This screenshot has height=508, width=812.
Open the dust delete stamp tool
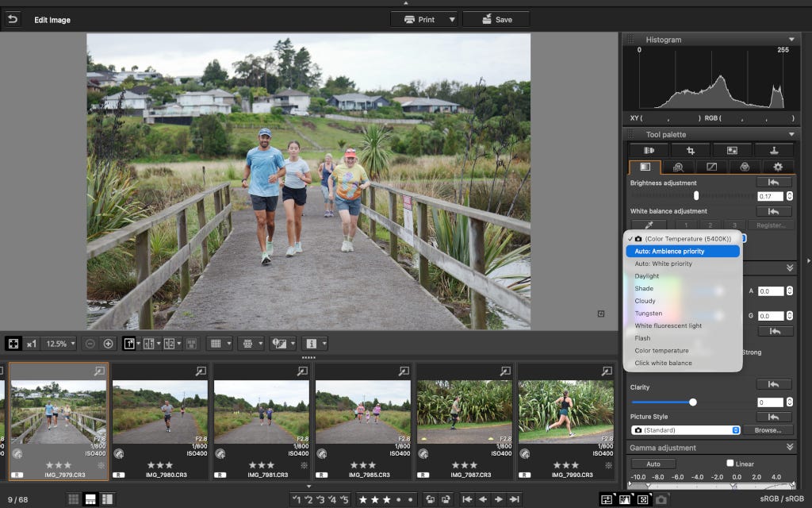(774, 150)
